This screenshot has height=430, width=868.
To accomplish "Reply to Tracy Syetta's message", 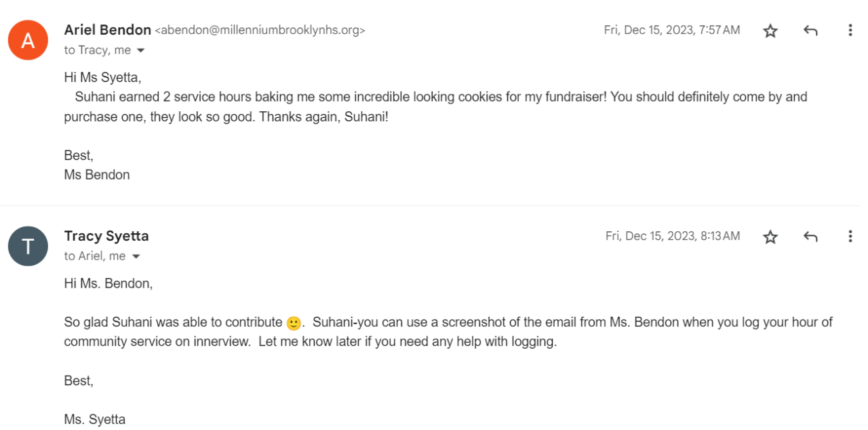I will [x=810, y=237].
